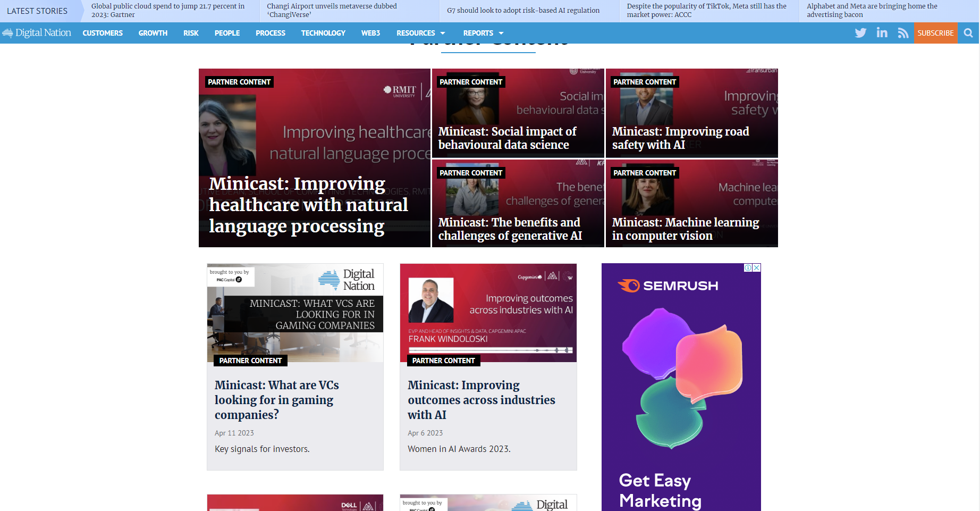The height and width of the screenshot is (511, 980).
Task: Read Changi Airport ChangiVerse story
Action: click(x=332, y=11)
